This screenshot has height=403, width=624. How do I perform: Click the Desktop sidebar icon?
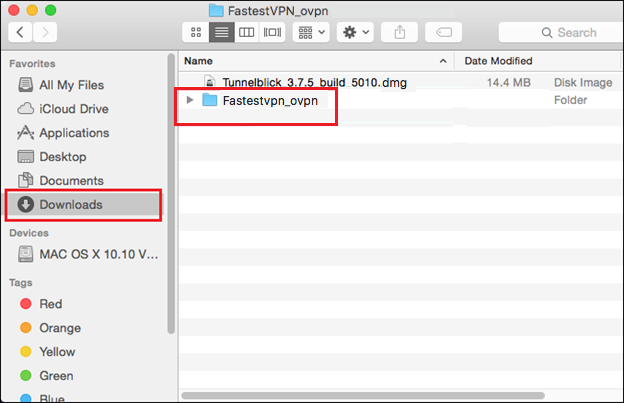[25, 156]
